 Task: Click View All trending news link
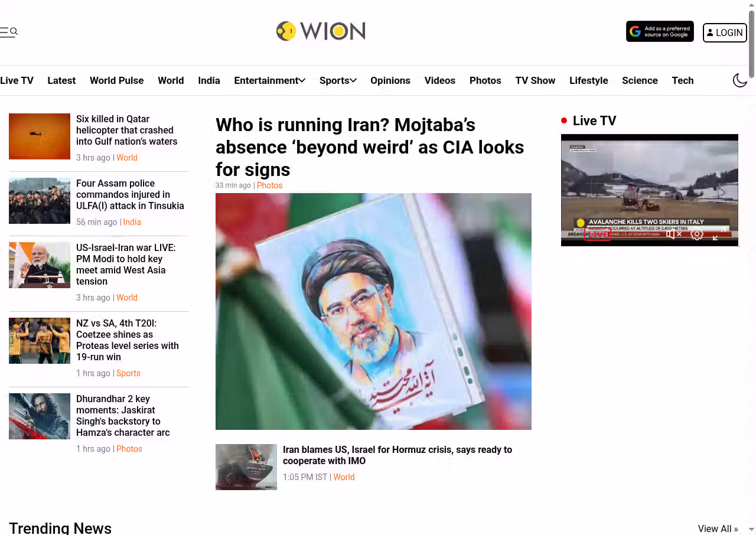click(x=718, y=529)
